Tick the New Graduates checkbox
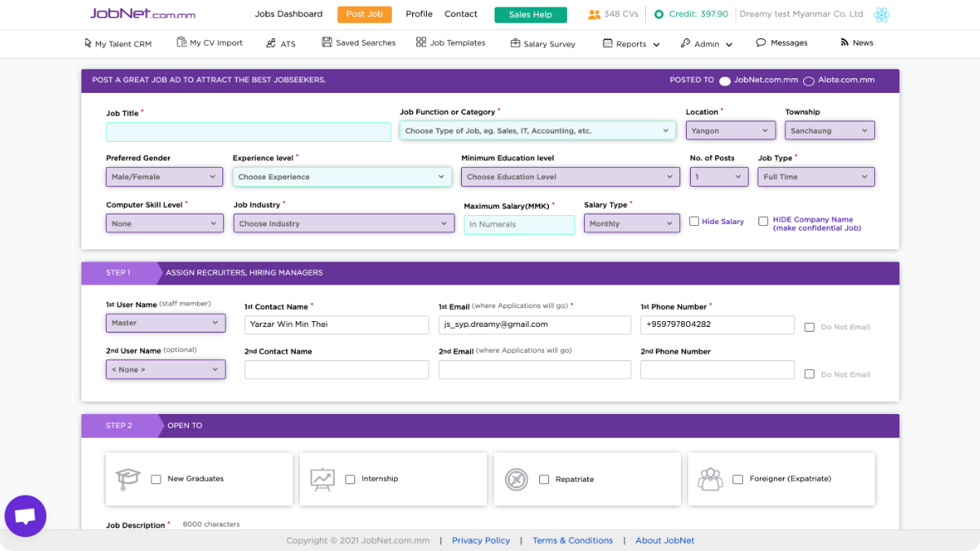This screenshot has width=980, height=551. click(156, 479)
